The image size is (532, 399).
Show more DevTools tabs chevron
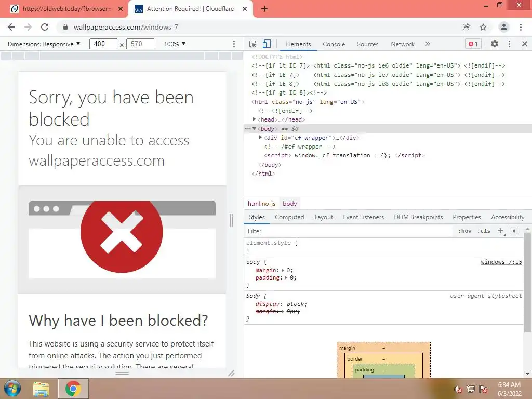(x=428, y=44)
